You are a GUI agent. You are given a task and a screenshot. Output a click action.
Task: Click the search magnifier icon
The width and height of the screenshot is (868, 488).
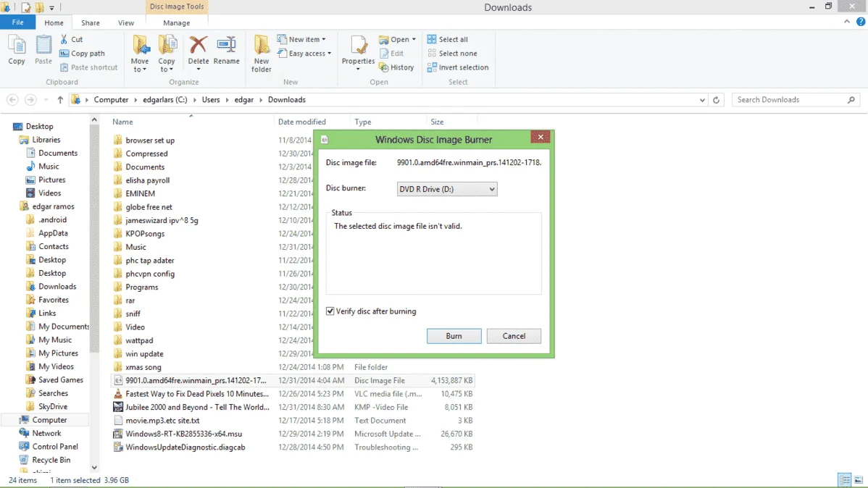[x=851, y=100]
